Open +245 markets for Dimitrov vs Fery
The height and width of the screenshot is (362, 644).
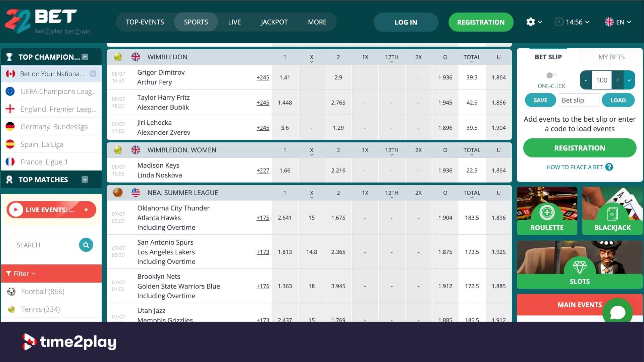(263, 77)
